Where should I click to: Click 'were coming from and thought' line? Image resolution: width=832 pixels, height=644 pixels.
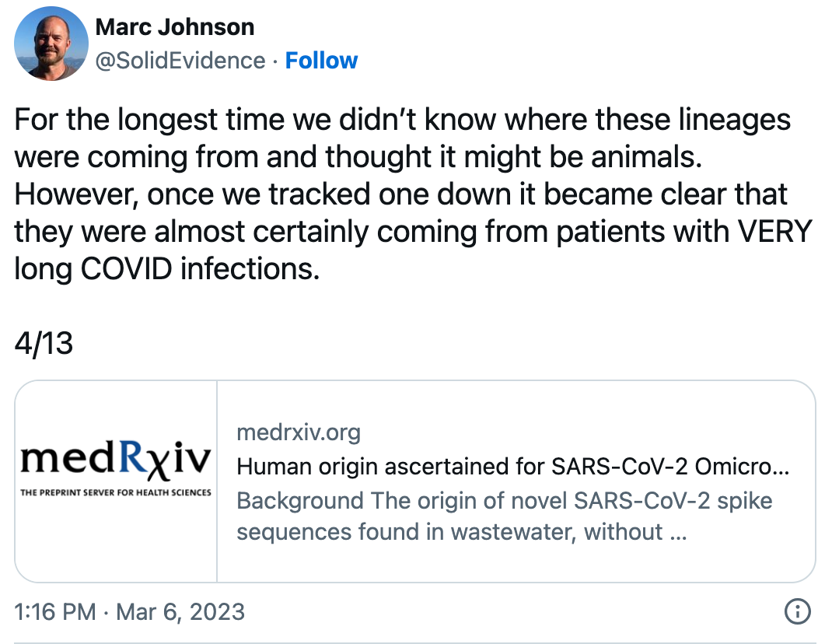pyautogui.click(x=358, y=157)
